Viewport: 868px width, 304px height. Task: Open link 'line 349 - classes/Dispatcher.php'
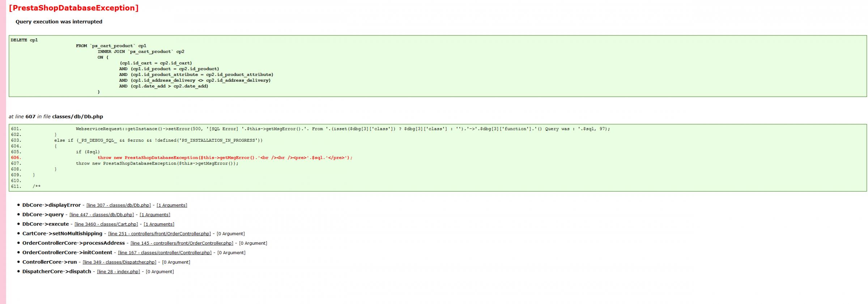pos(120,262)
